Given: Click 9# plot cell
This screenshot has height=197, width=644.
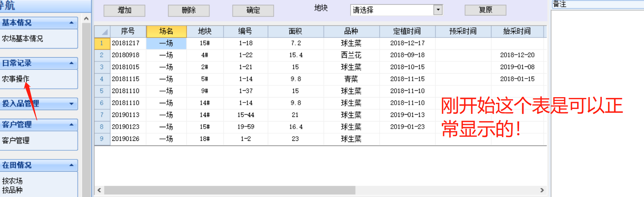Looking at the screenshot, I should click(205, 91).
